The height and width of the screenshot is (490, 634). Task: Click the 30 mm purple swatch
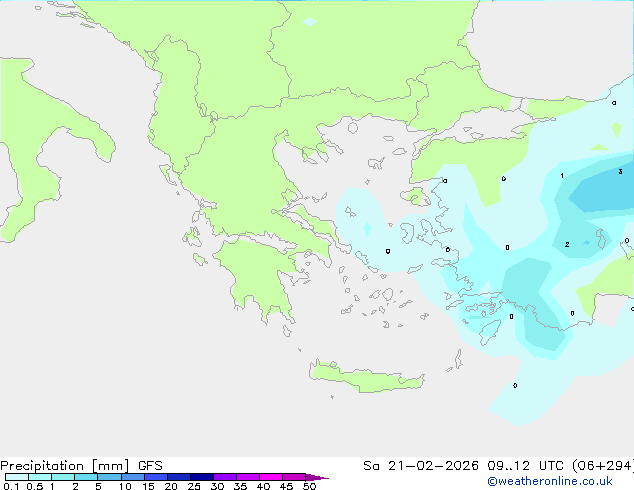(x=225, y=477)
